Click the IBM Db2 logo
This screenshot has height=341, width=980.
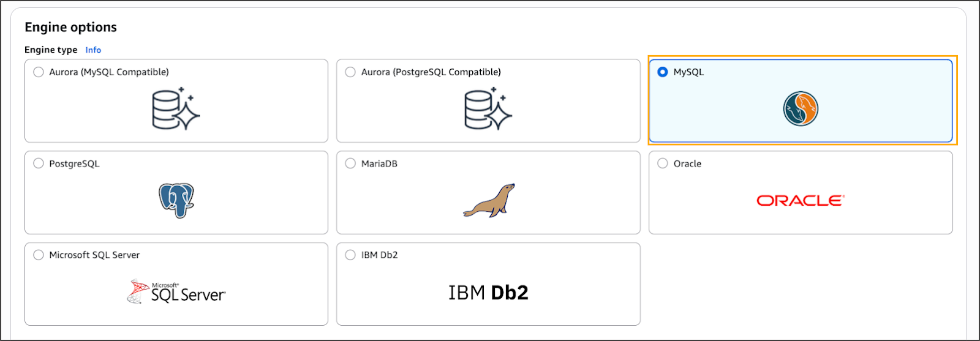tap(488, 293)
